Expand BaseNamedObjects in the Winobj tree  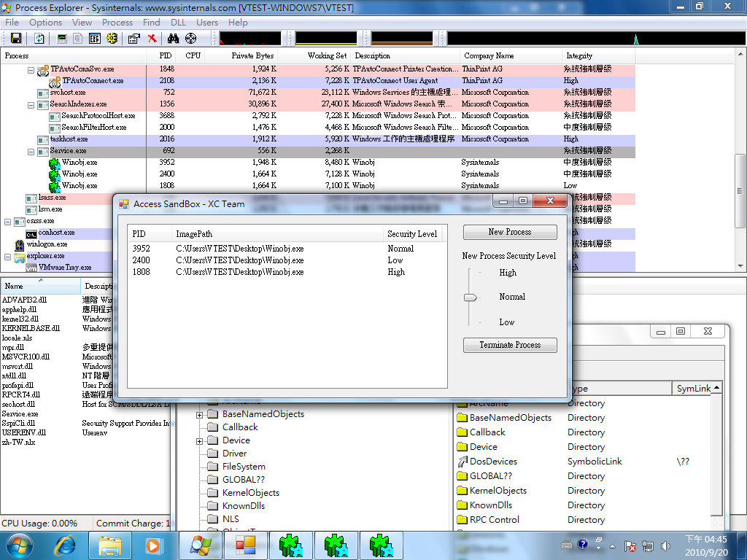pyautogui.click(x=200, y=415)
